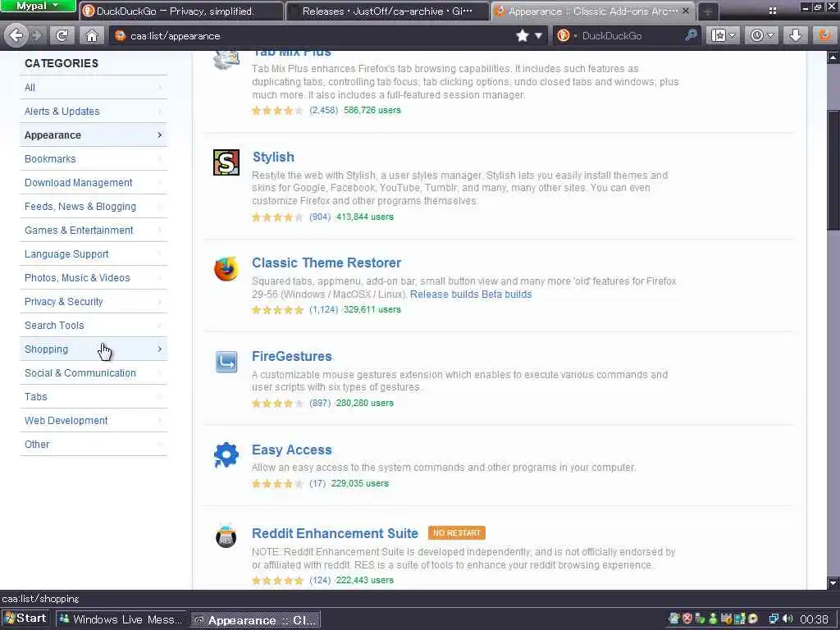The height and width of the screenshot is (630, 840).
Task: Open the Language Support category
Action: coord(94,254)
